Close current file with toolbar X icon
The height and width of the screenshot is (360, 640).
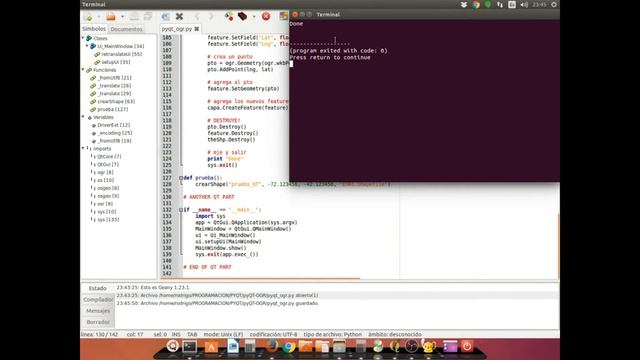tap(179, 17)
